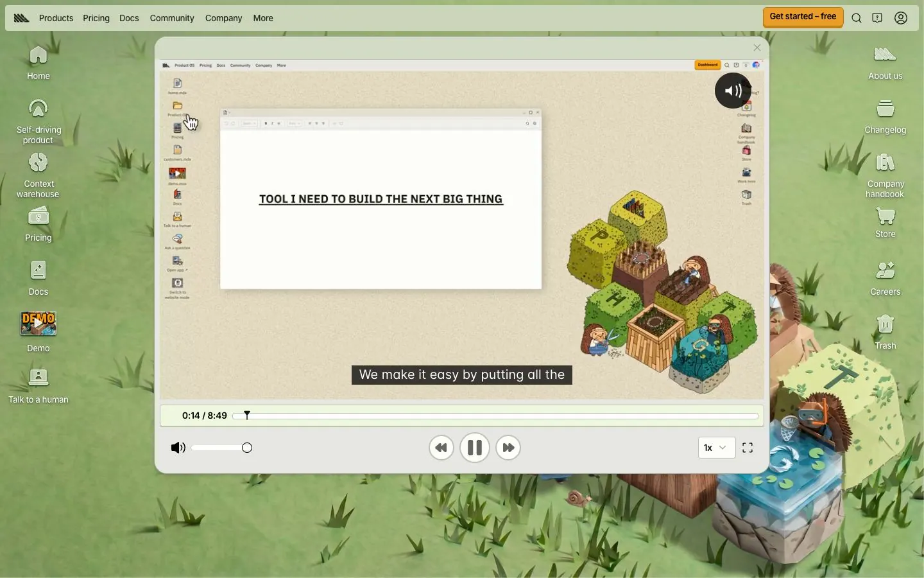Open the 1x playback speed dropdown
The image size is (924, 578).
click(x=717, y=448)
